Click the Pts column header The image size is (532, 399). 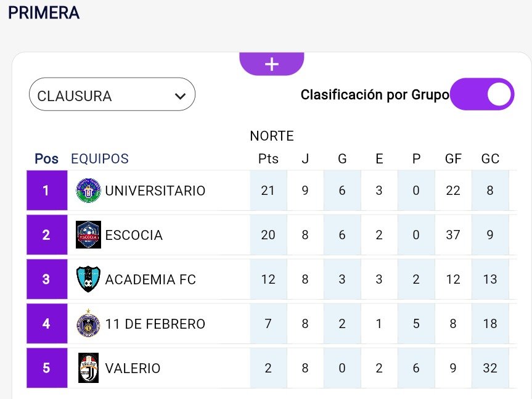point(268,158)
